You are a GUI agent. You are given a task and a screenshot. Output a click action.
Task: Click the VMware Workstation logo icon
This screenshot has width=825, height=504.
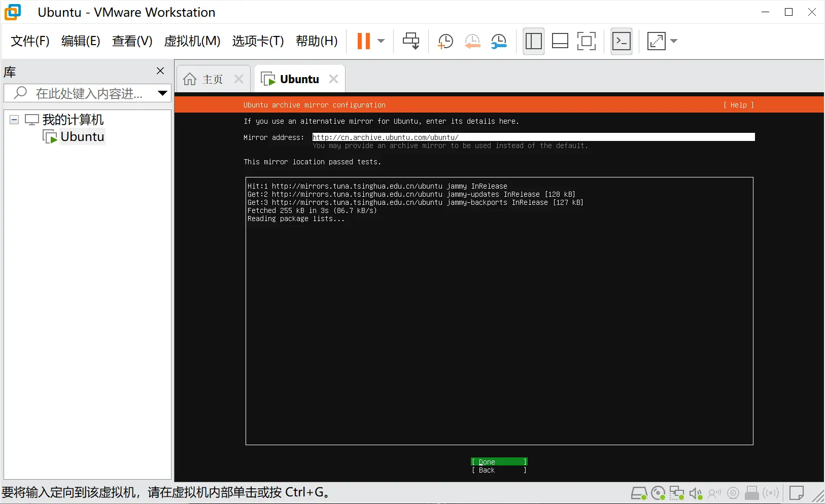(x=13, y=12)
